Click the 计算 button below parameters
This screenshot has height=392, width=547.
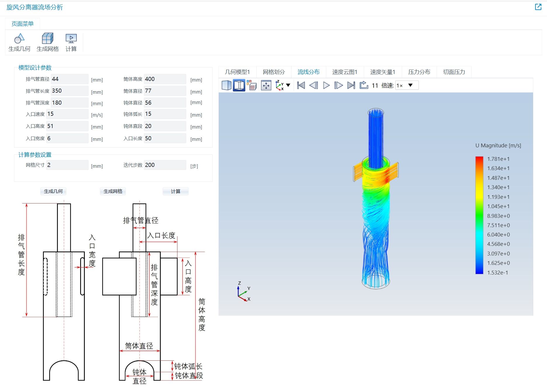click(175, 191)
